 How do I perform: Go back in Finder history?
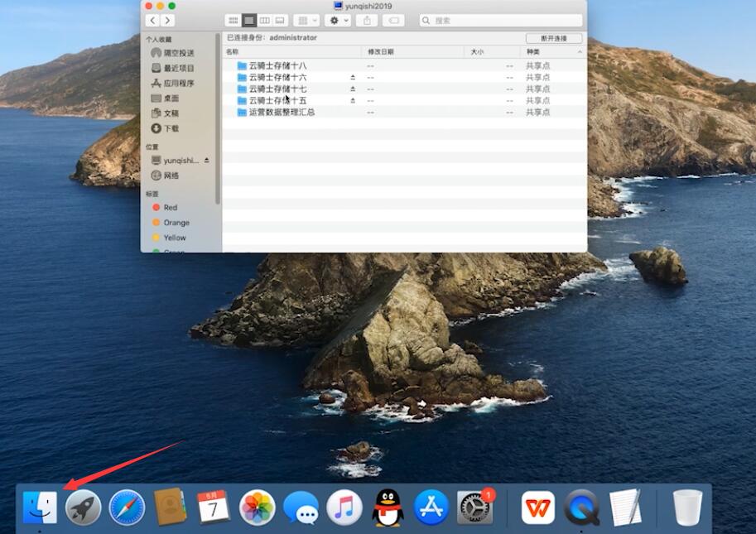click(x=153, y=20)
